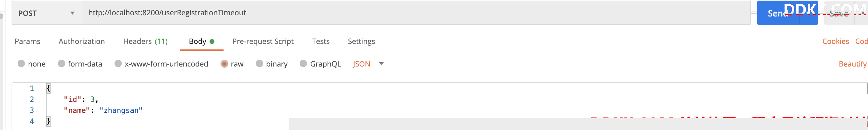Open the Tests tab
Image resolution: width=868 pixels, height=130 pixels.
tap(320, 41)
